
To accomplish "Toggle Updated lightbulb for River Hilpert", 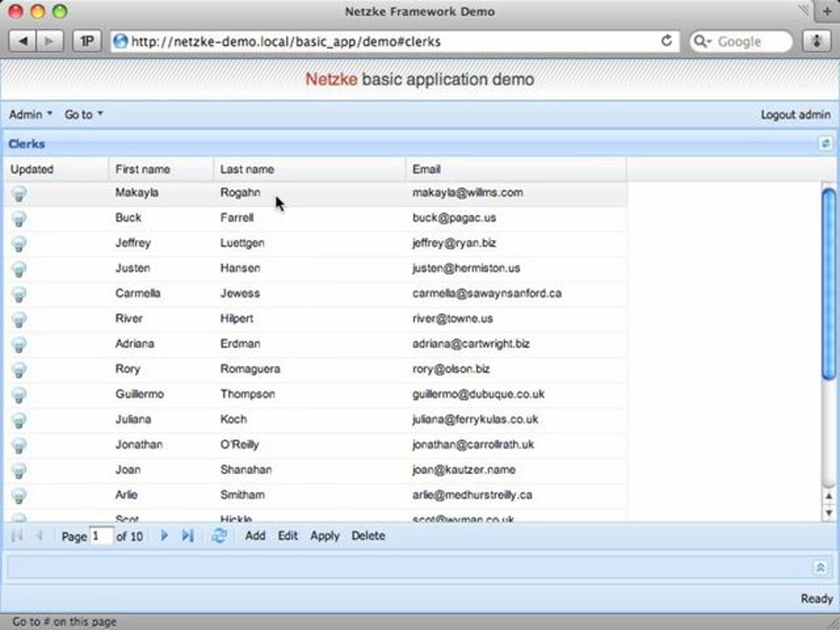I will point(19,319).
